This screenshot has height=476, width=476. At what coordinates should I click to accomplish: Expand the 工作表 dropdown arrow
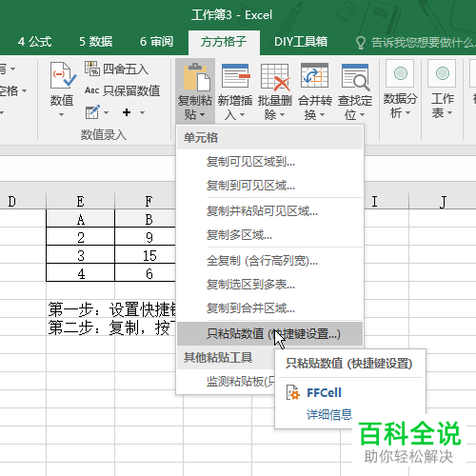[x=449, y=112]
